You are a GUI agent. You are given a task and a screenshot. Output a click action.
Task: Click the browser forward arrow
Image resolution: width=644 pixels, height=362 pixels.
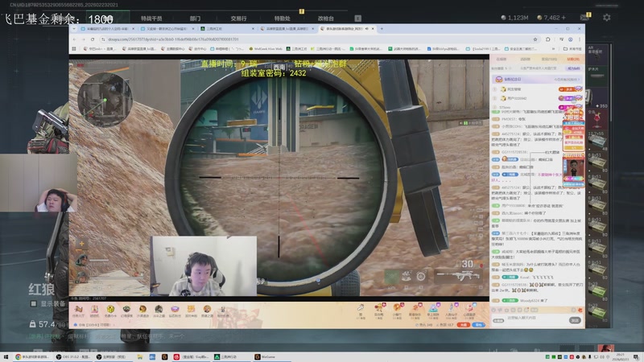click(x=84, y=39)
